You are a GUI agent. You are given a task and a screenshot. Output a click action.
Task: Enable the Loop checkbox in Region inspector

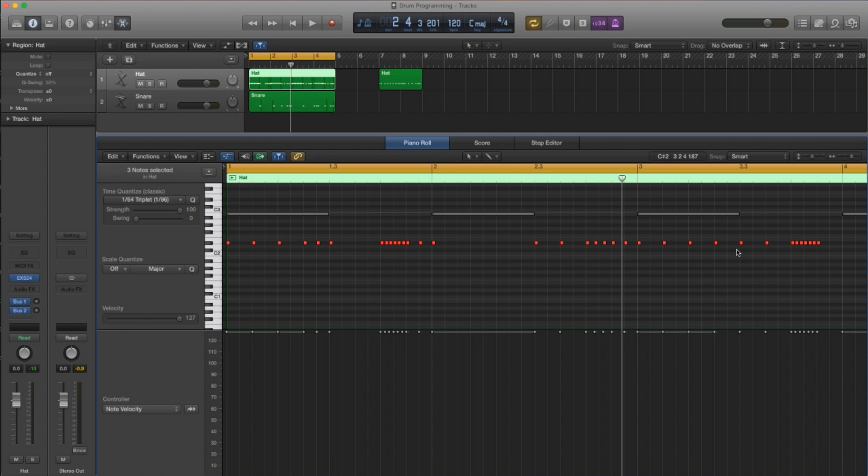point(48,65)
